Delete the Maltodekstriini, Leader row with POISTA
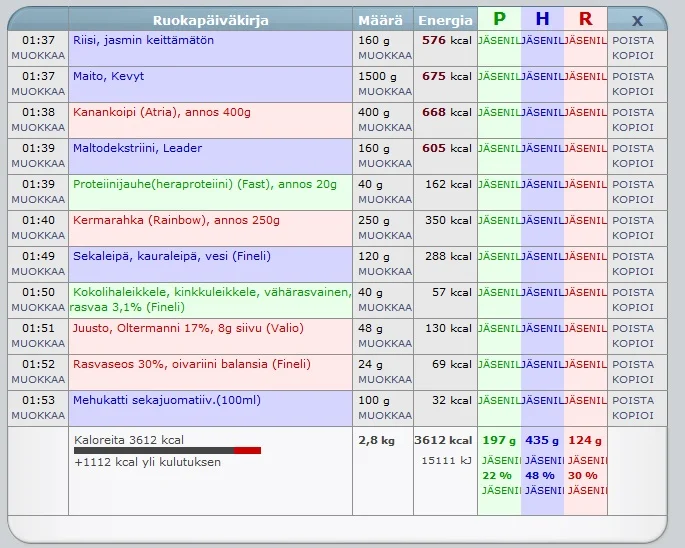Screen dimensions: 685x548 (633, 148)
